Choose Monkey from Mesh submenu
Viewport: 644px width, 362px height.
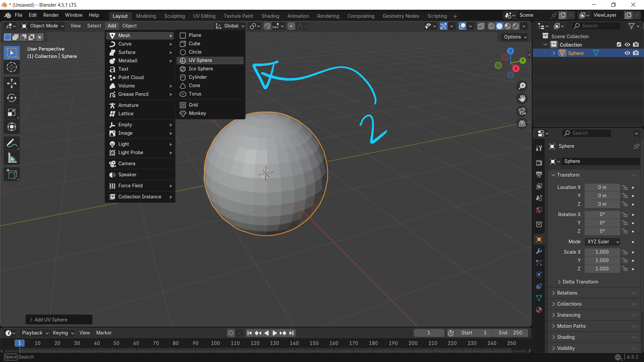click(210, 113)
